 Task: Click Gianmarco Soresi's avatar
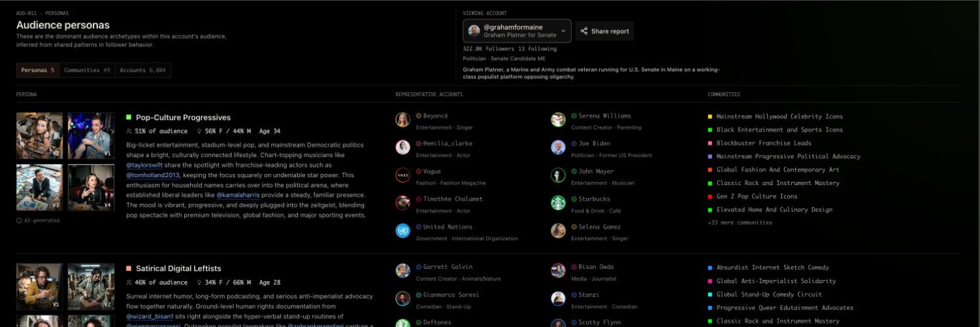click(402, 298)
